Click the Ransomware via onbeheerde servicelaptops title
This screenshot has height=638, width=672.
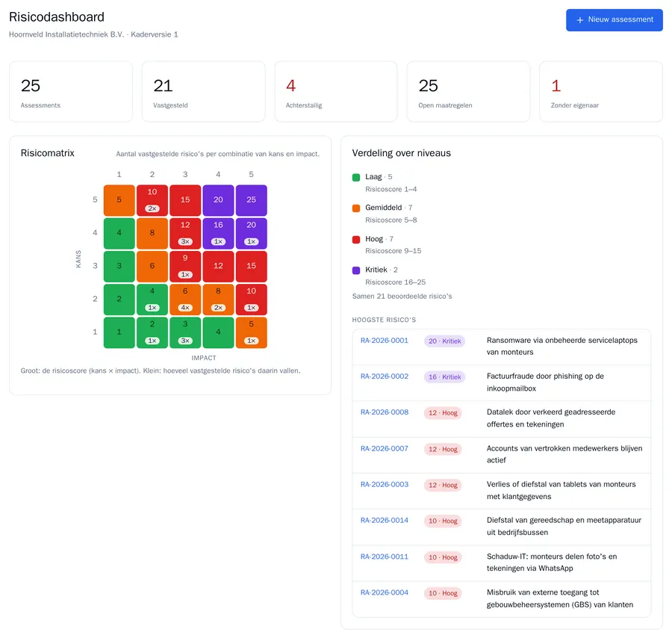coord(561,346)
